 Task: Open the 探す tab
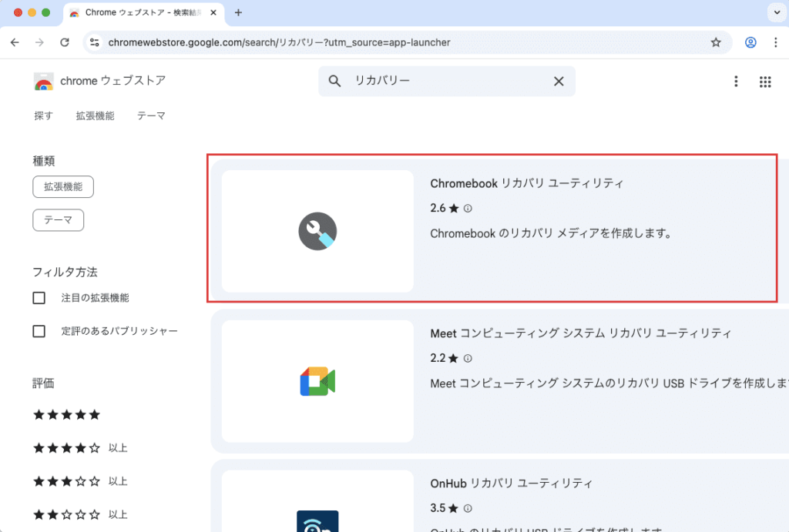coord(43,115)
